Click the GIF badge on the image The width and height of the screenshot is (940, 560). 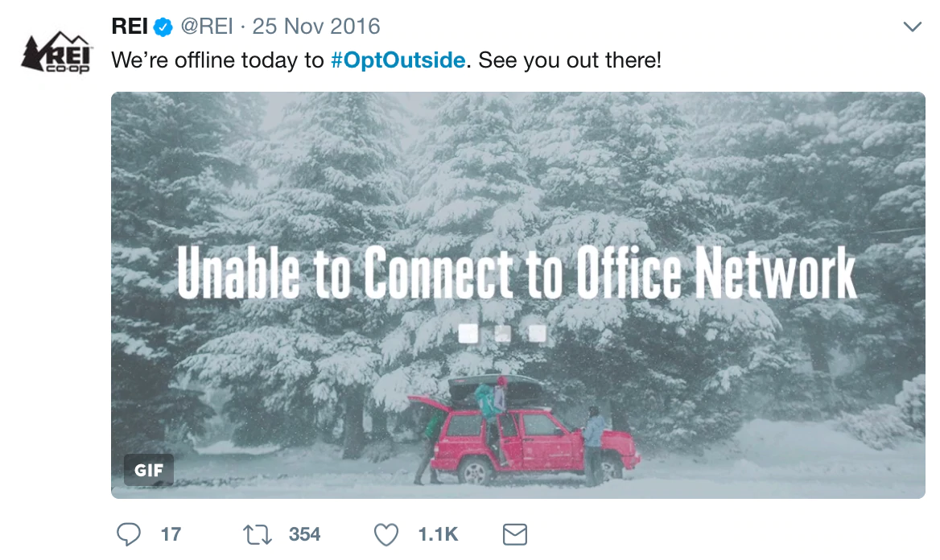click(149, 471)
